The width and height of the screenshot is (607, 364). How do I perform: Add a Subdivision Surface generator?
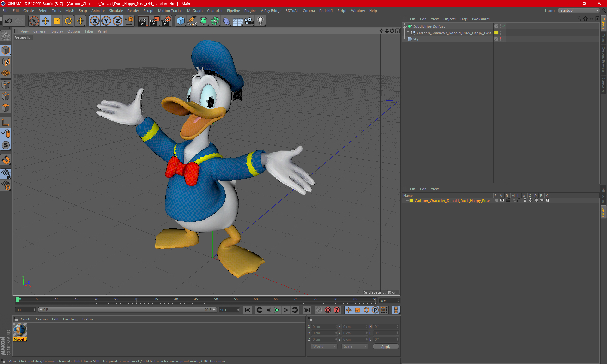click(x=204, y=21)
